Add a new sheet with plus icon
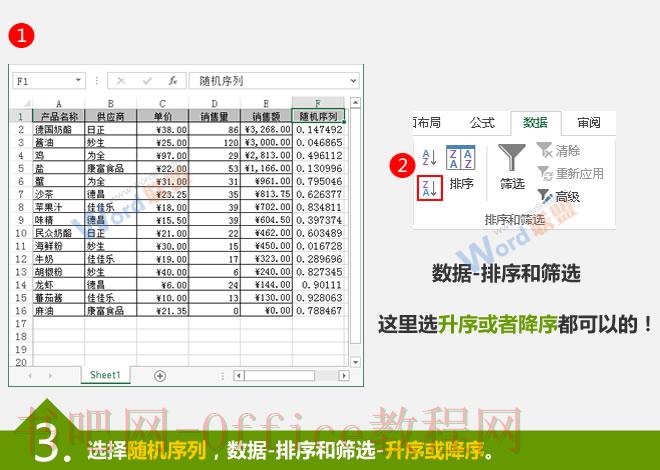 click(x=160, y=376)
